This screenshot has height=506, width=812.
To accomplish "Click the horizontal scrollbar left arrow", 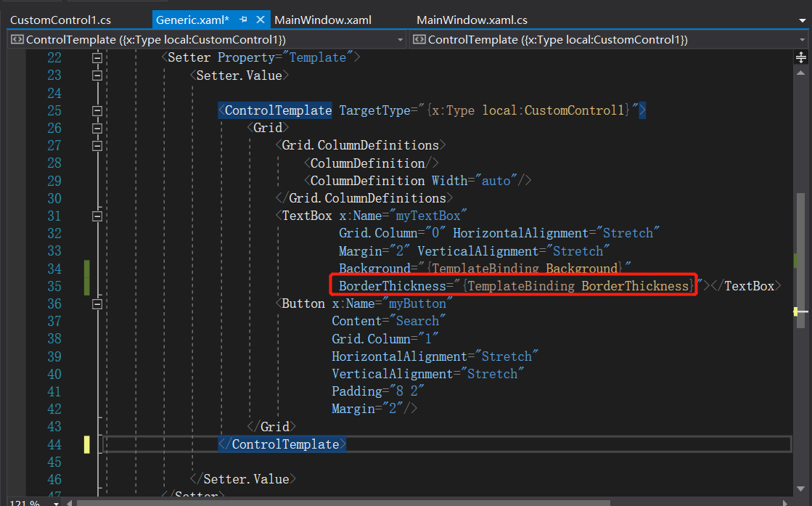I will click(69, 502).
